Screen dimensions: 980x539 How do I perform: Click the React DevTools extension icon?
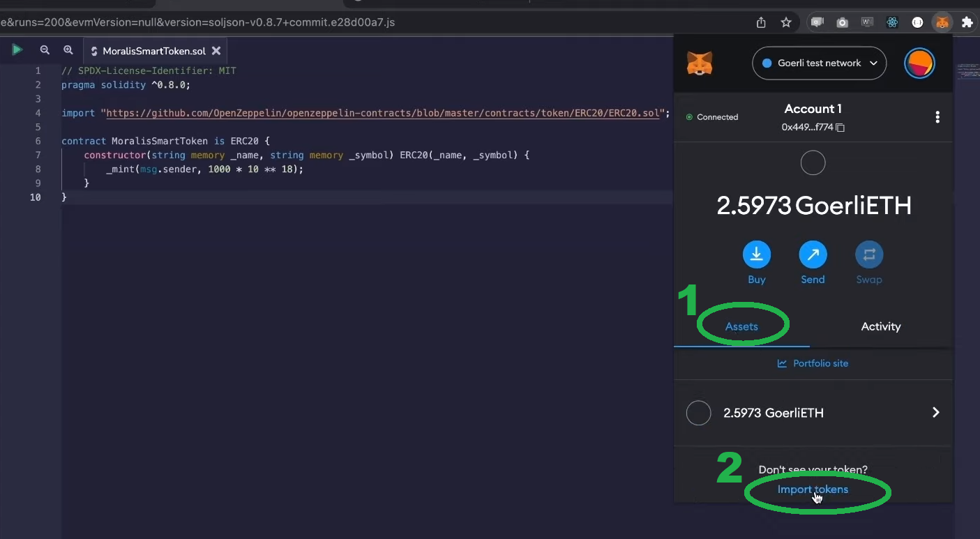(892, 22)
